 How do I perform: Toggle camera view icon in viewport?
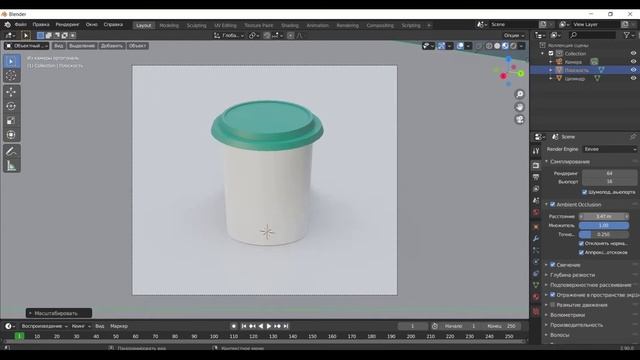click(520, 120)
